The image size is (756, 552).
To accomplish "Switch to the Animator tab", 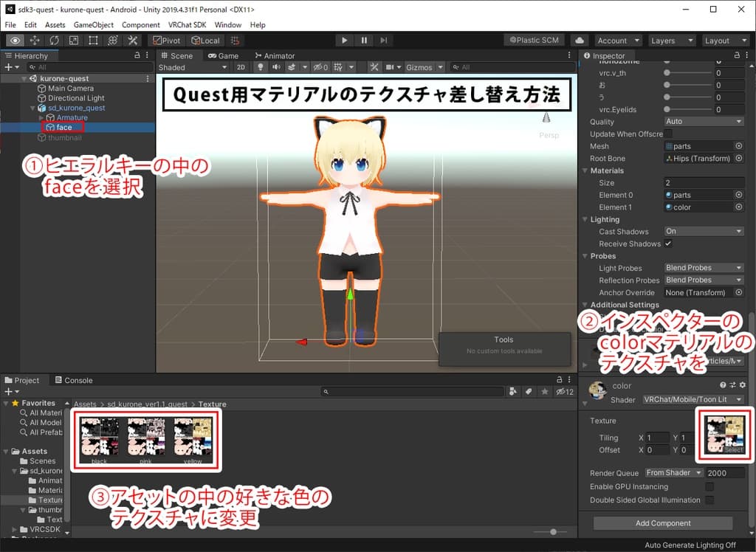I will pyautogui.click(x=274, y=55).
